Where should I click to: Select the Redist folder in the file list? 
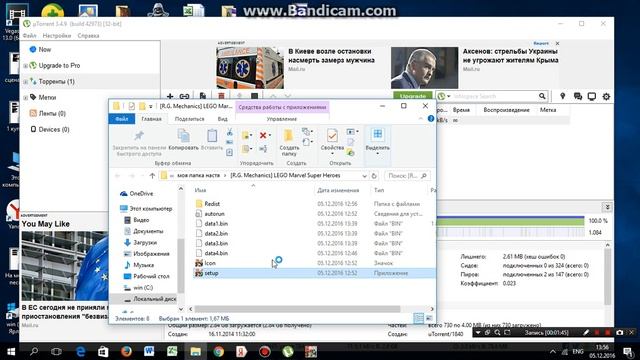point(212,204)
